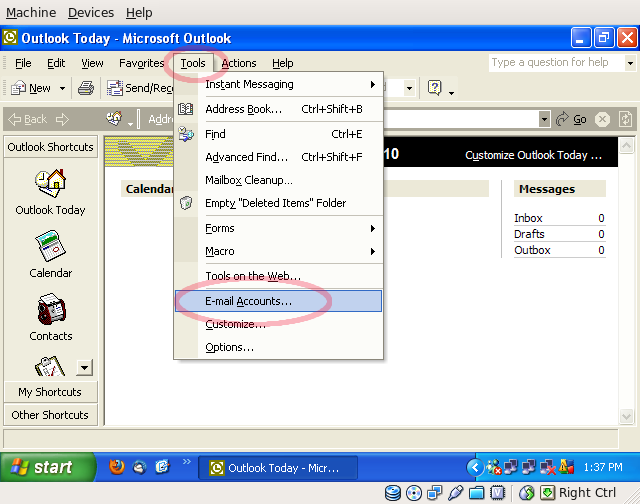
Task: Open the Outlook Help menu
Action: pos(282,63)
